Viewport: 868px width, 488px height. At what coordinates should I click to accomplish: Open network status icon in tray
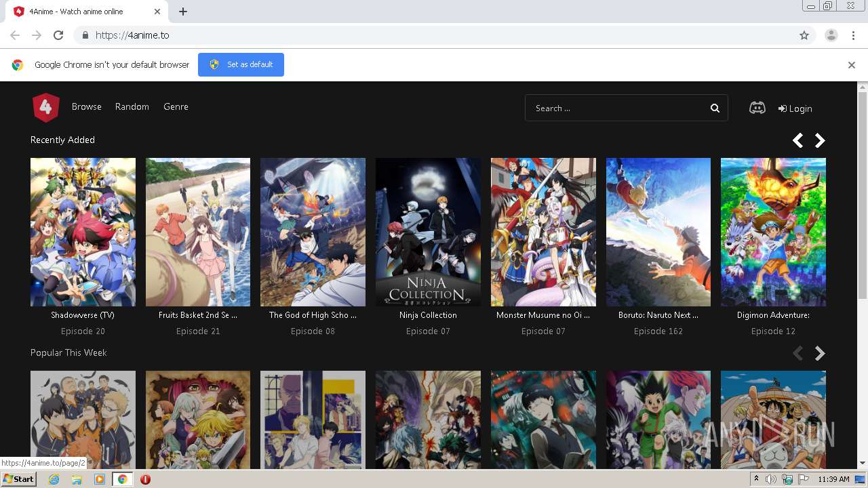click(787, 479)
